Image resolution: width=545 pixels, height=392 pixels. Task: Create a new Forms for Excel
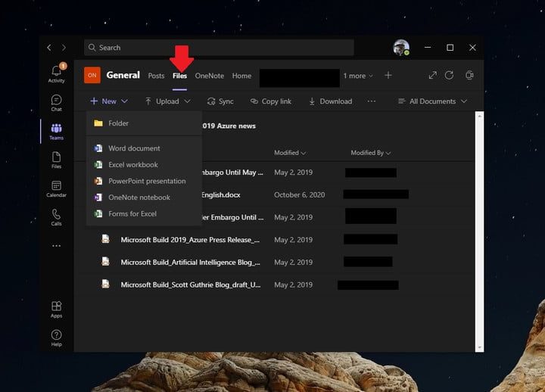[x=144, y=213]
